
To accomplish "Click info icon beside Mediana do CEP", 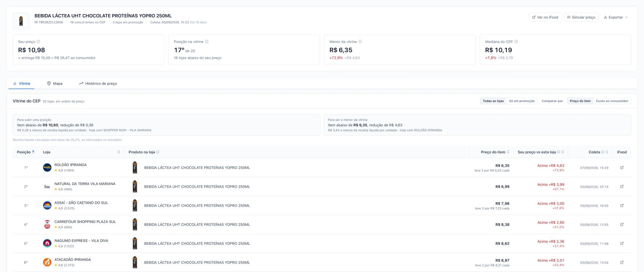I will 516,42.
